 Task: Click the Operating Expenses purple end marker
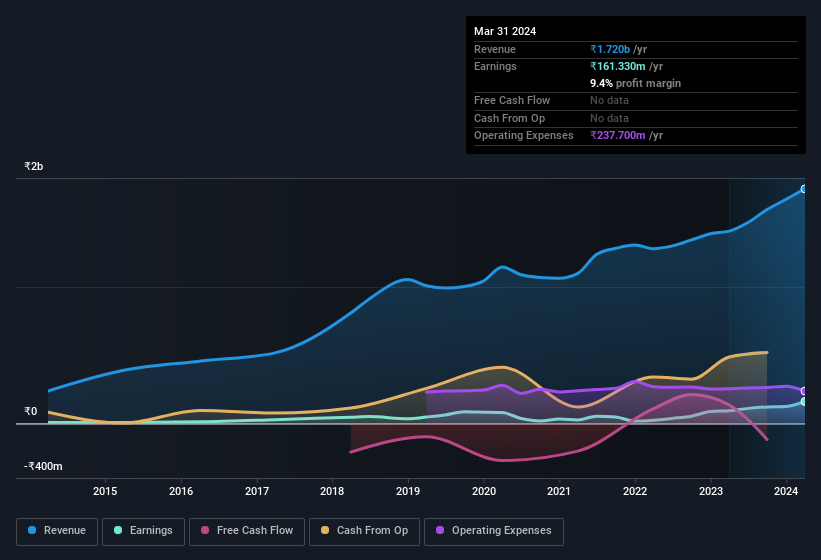pos(804,391)
